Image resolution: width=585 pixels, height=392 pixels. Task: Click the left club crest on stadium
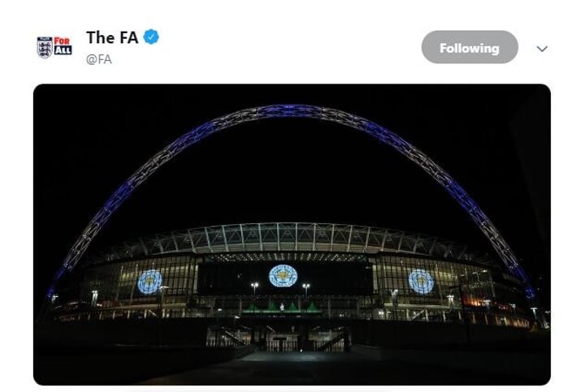click(149, 282)
